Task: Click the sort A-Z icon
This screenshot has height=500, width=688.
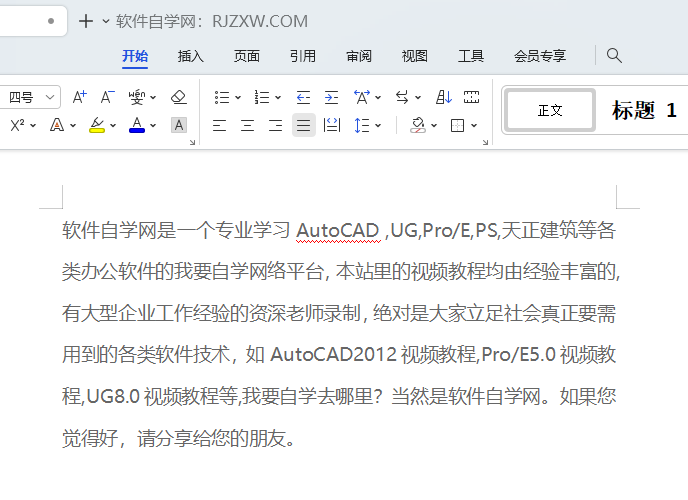Action: click(444, 97)
